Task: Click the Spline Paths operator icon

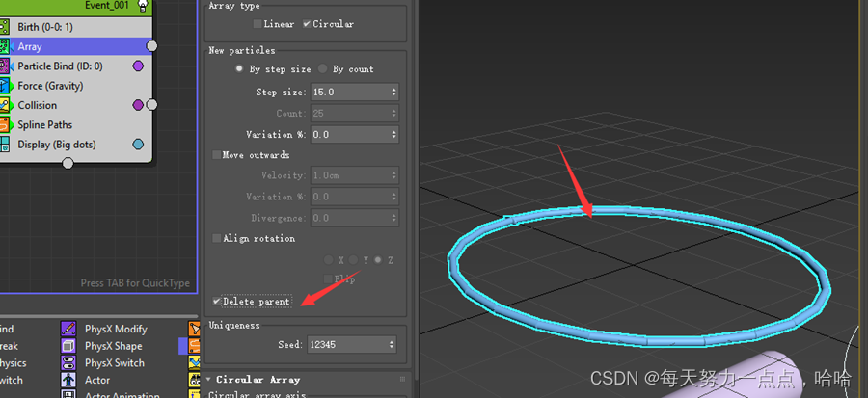Action: pos(4,125)
